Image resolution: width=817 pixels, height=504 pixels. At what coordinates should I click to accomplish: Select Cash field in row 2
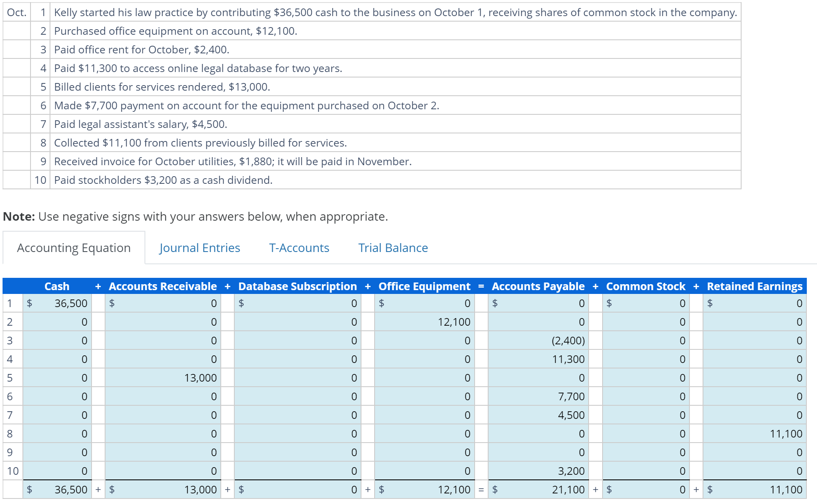coord(57,322)
